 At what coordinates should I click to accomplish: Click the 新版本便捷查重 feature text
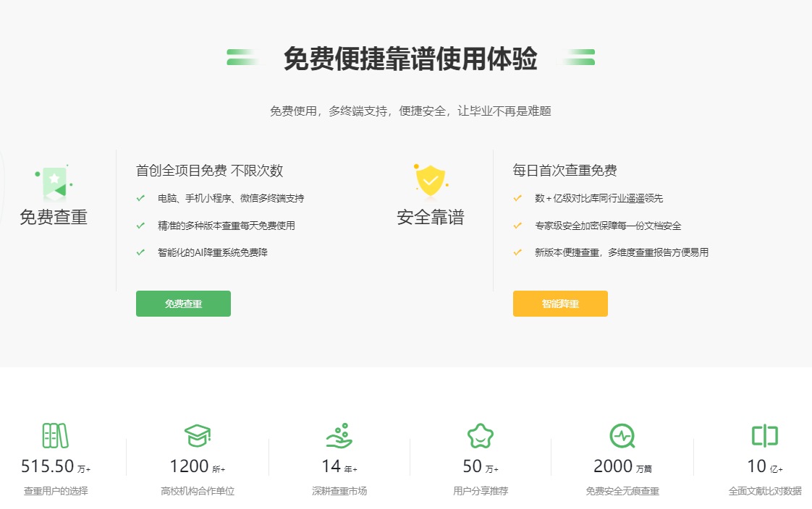(621, 252)
